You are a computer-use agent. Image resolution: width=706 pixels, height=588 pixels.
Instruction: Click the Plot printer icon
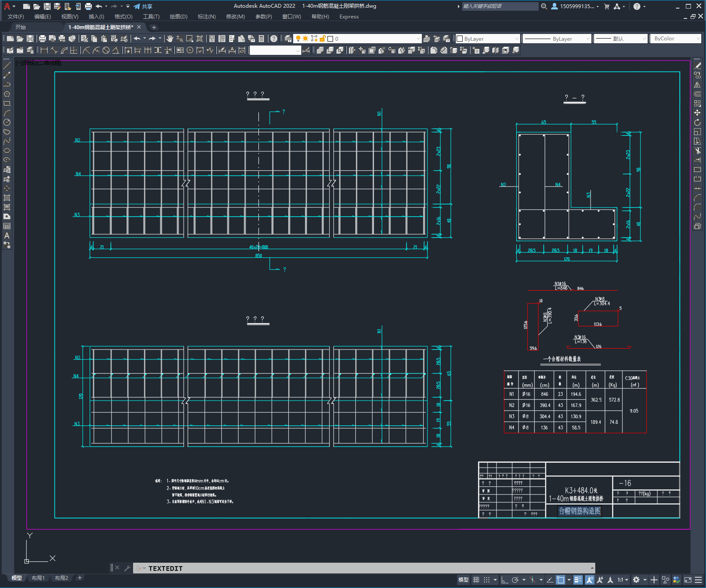click(42, 39)
